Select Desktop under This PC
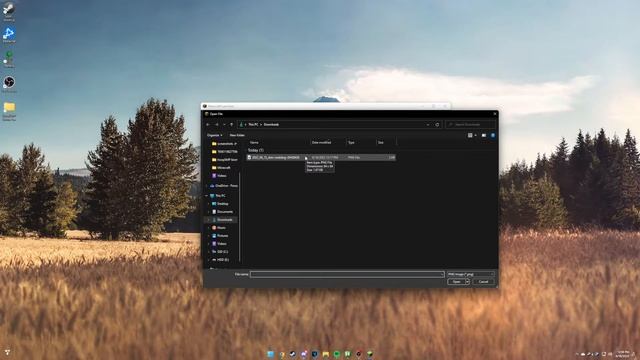This screenshot has height=360, width=640. (x=220, y=204)
